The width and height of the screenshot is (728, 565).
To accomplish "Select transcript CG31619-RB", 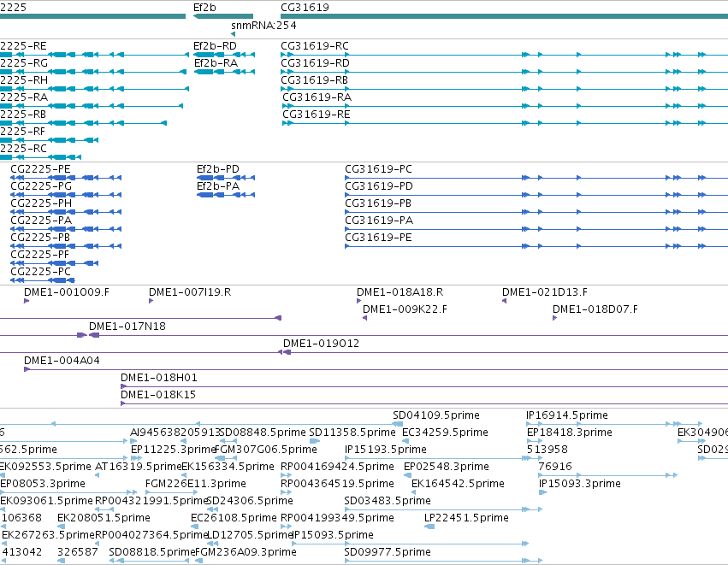I will 314,80.
